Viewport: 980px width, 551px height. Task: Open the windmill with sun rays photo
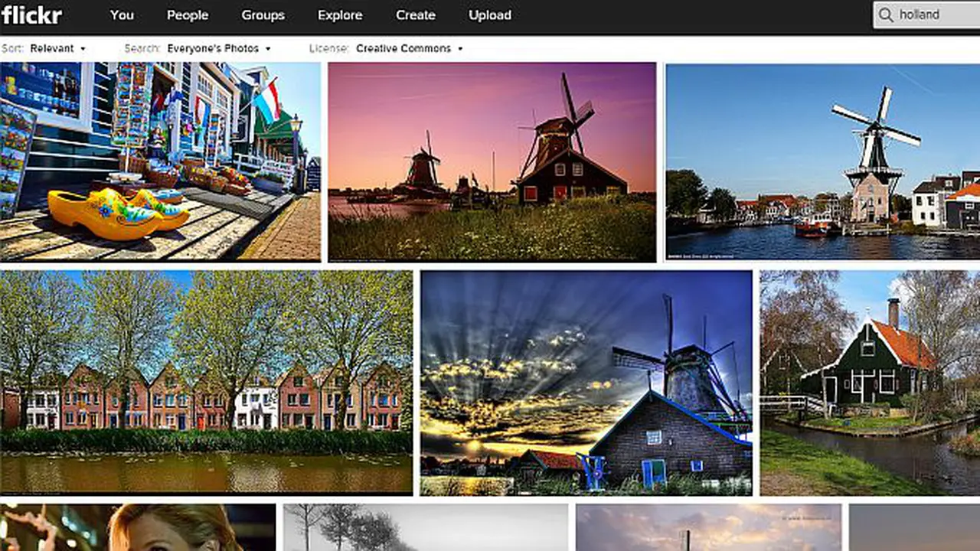click(586, 383)
